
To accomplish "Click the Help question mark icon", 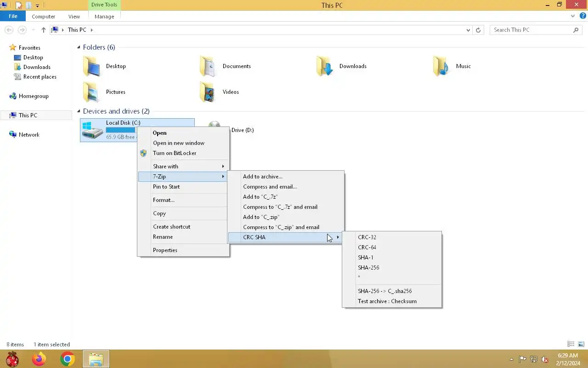I will (583, 16).
